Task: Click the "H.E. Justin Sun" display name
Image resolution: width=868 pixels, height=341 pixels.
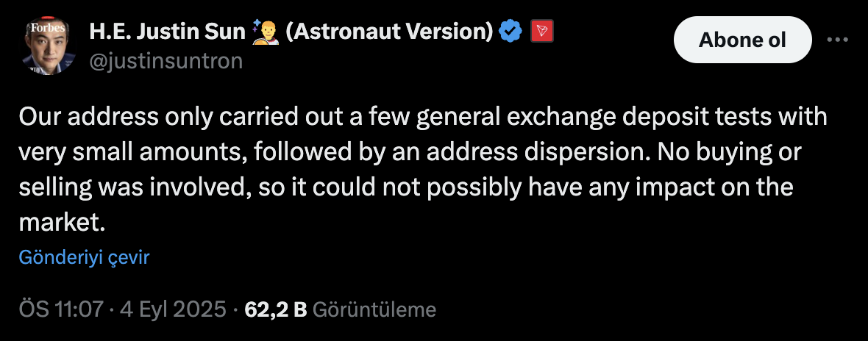Action: coord(167,31)
